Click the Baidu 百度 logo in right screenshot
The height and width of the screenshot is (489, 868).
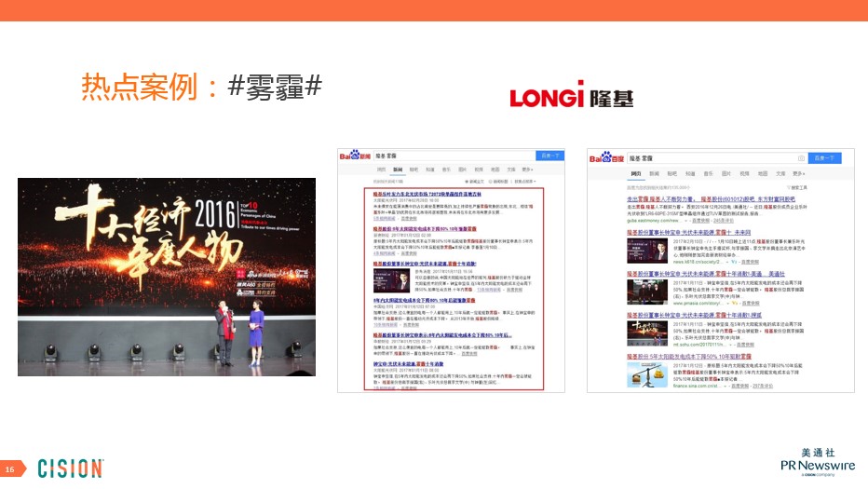point(606,158)
